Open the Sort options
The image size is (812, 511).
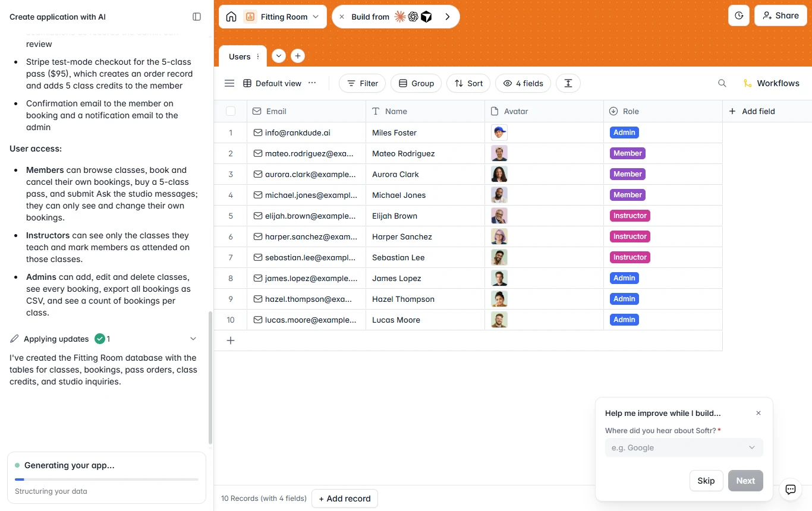point(468,83)
